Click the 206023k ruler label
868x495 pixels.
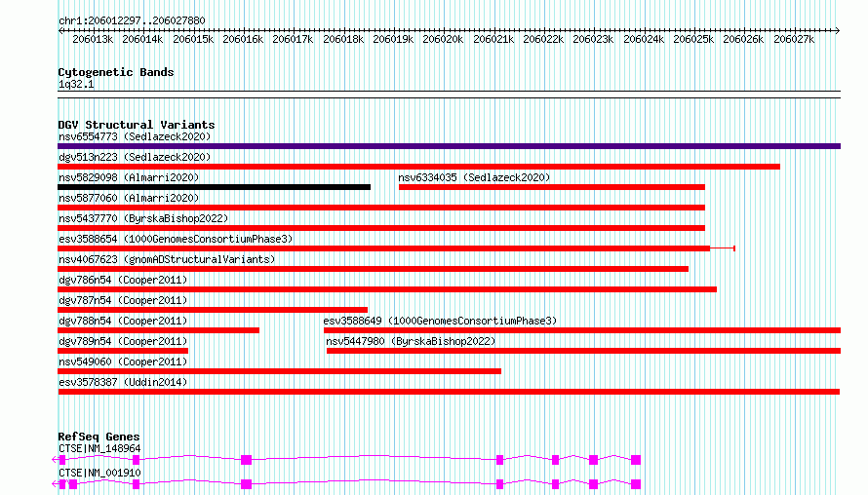[x=593, y=39]
